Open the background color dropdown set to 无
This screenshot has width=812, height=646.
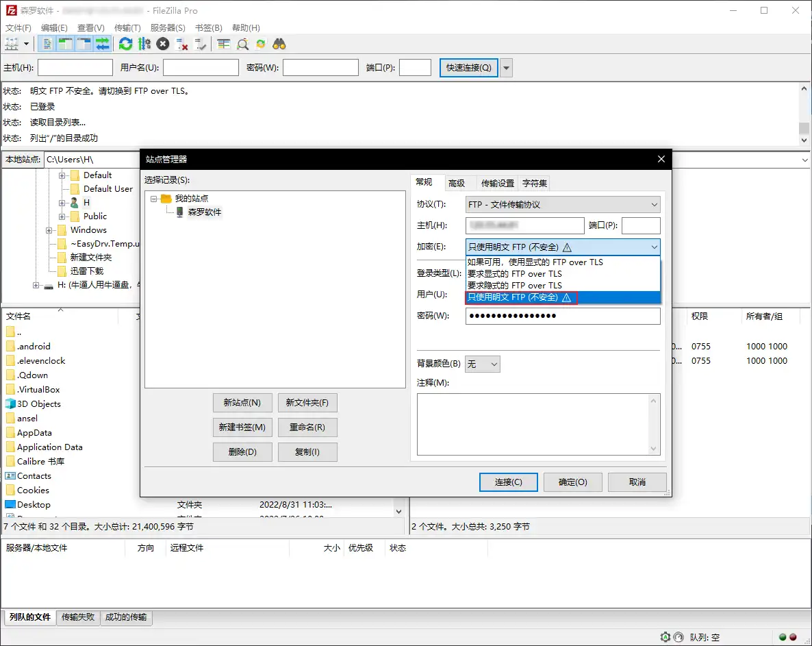click(482, 364)
